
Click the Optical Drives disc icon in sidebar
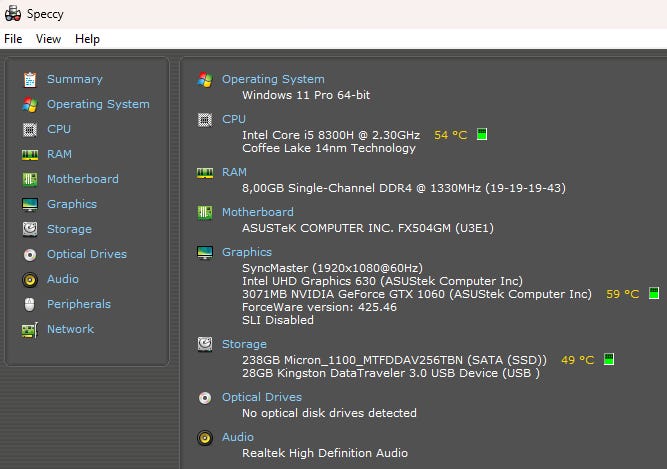30,255
